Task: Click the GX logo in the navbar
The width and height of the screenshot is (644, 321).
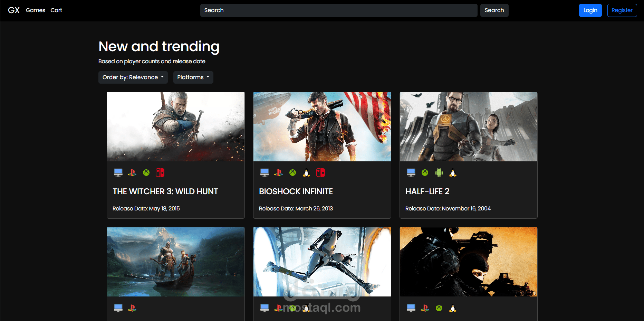Action: coord(14,10)
